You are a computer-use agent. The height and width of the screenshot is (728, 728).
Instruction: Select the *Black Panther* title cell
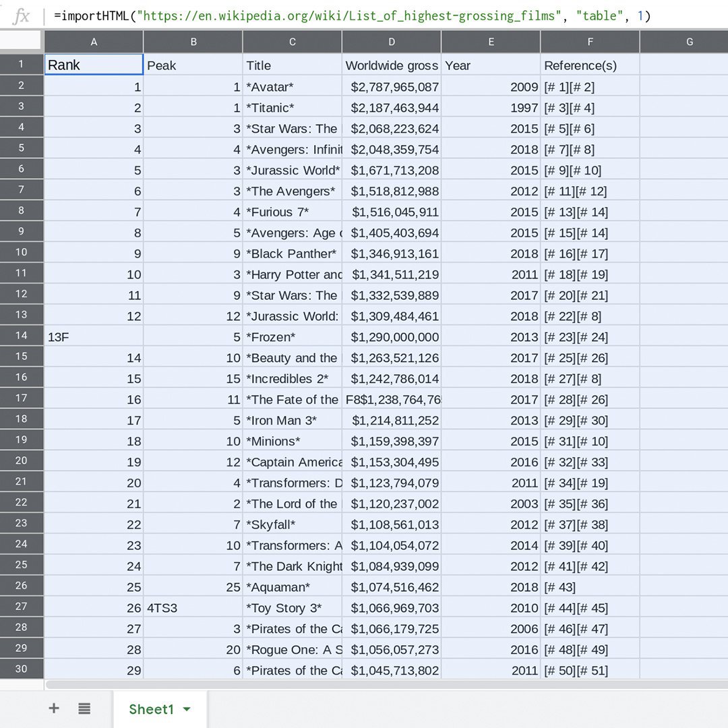pos(293,253)
